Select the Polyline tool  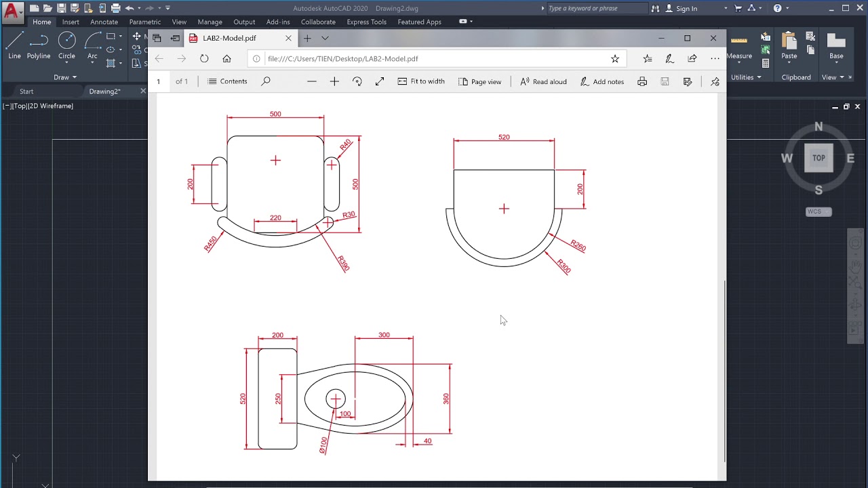(x=39, y=46)
